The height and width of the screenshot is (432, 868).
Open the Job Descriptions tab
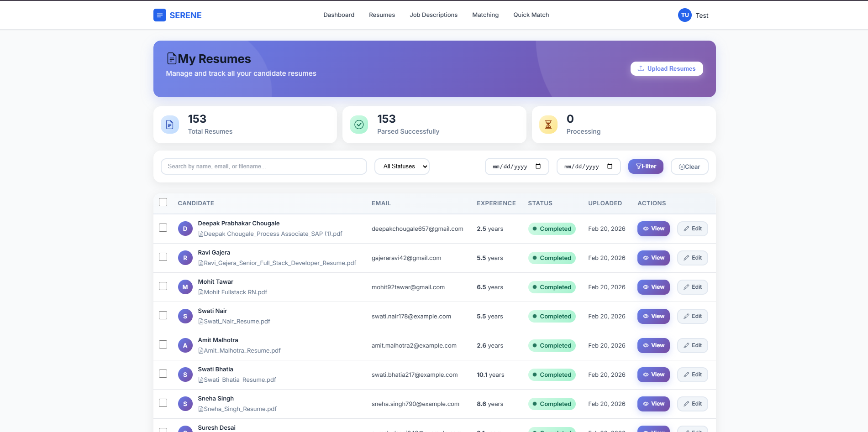click(x=433, y=15)
